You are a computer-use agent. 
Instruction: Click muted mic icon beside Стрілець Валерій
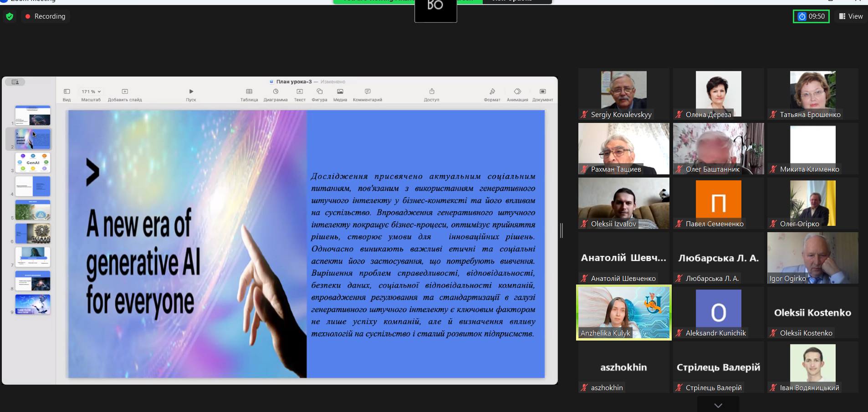(679, 388)
